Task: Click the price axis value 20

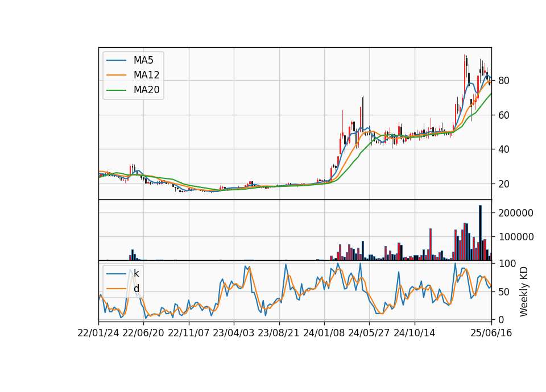Action: (504, 184)
